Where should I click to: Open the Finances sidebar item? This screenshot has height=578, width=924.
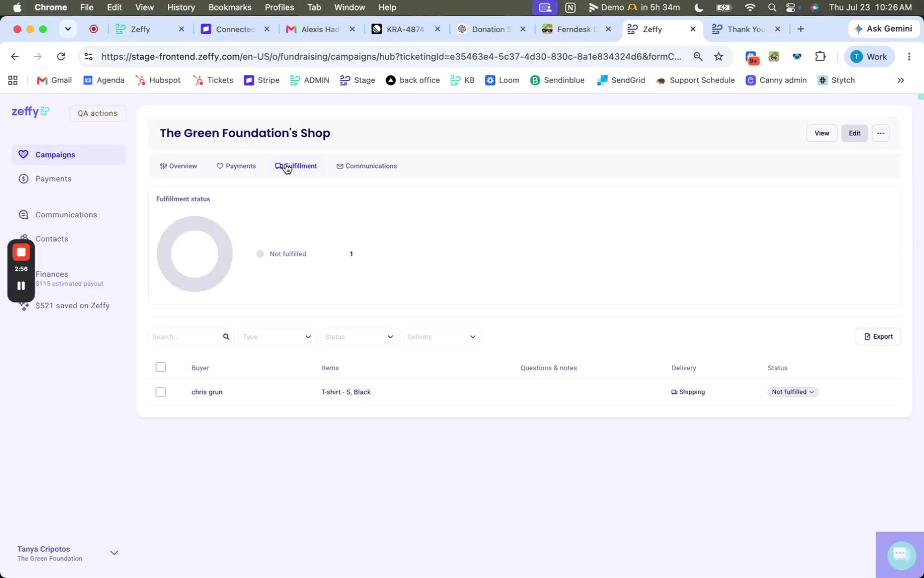[x=69, y=278]
